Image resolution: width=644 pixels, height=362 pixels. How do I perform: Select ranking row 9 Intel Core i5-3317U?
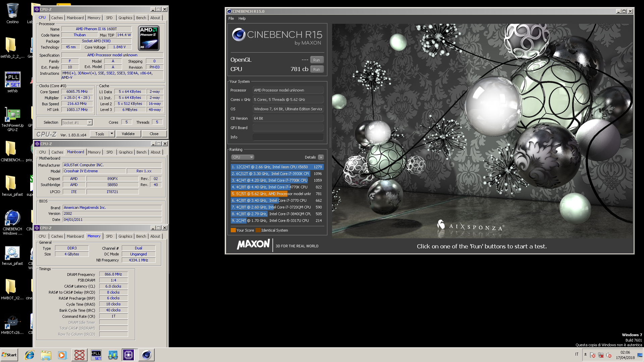[x=277, y=221]
